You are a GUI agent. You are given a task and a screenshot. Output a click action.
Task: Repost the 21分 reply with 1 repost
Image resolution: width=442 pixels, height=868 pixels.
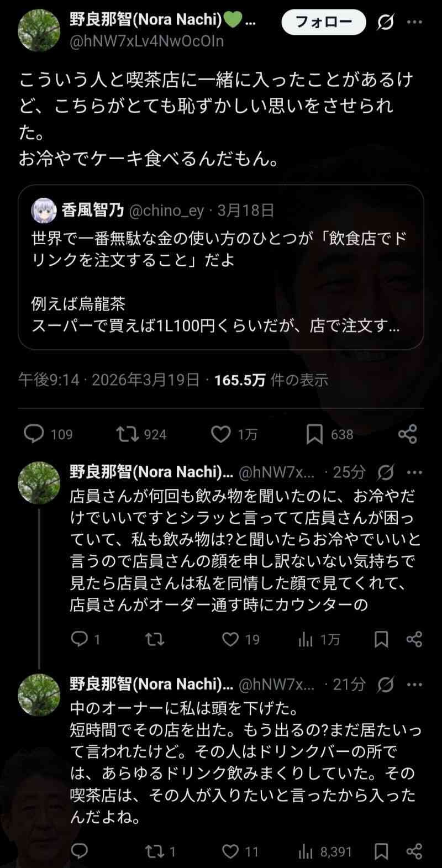(154, 851)
